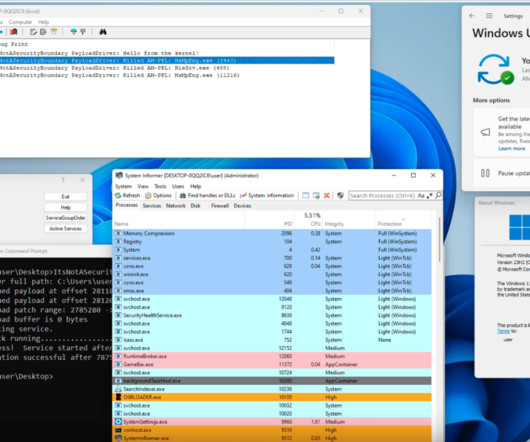Open the blue filter funnel icon in DebugView
The height and width of the screenshot is (442, 530).
pyautogui.click(x=74, y=32)
